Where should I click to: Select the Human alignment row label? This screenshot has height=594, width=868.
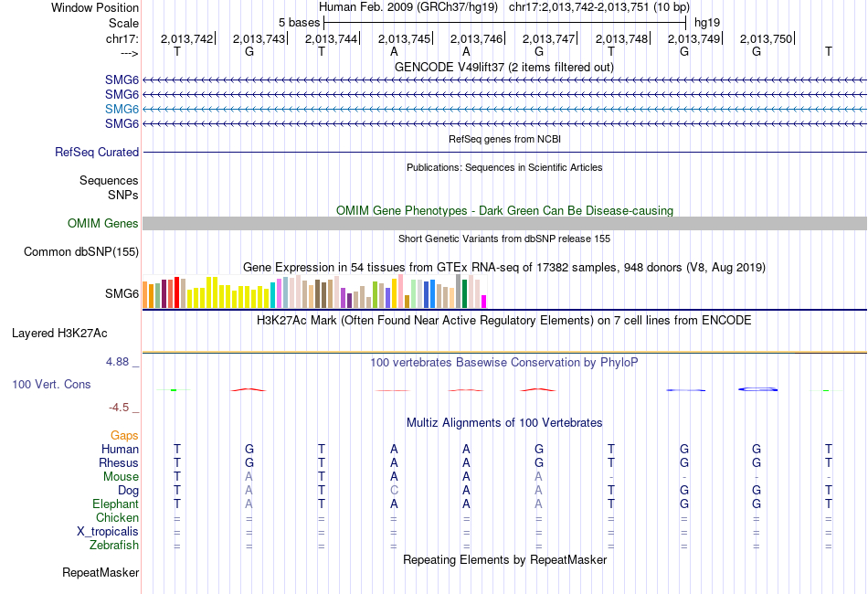(x=120, y=449)
